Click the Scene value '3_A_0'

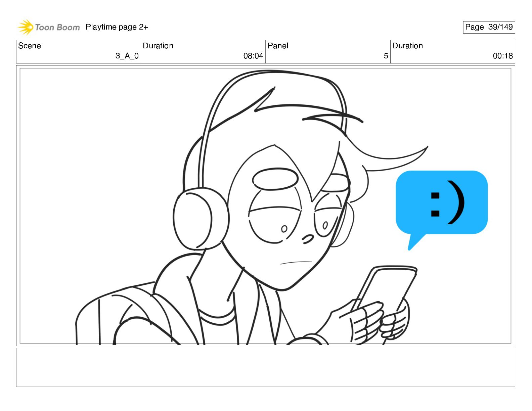pyautogui.click(x=127, y=56)
